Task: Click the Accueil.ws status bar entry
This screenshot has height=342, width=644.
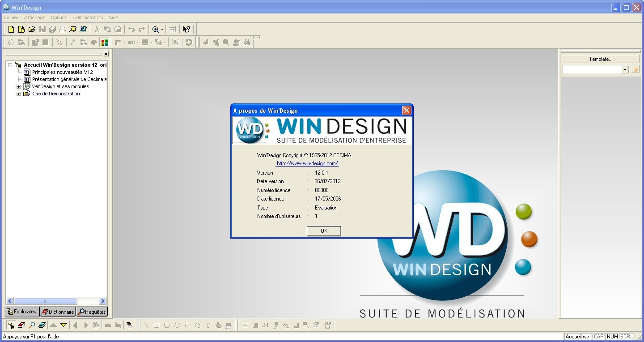Action: coord(577,337)
